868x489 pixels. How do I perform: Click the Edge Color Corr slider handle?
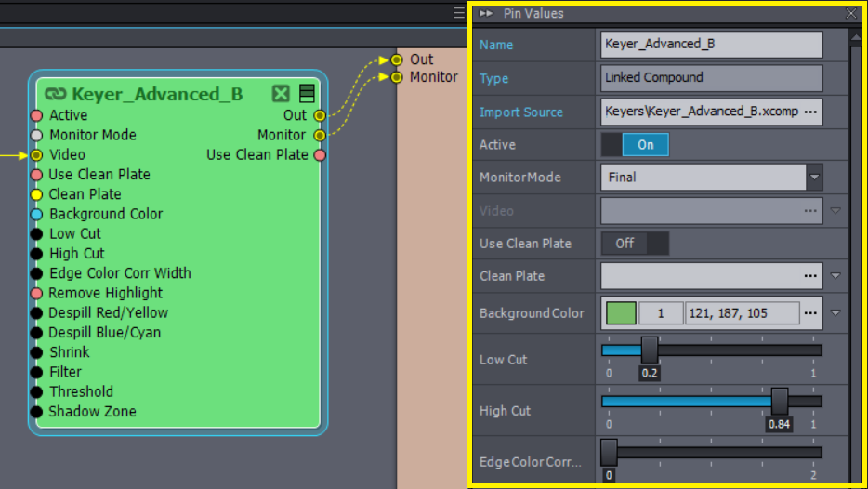[609, 452]
